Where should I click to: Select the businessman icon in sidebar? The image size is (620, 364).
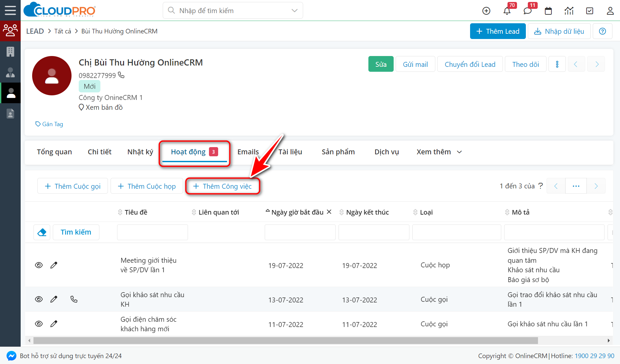[10, 72]
